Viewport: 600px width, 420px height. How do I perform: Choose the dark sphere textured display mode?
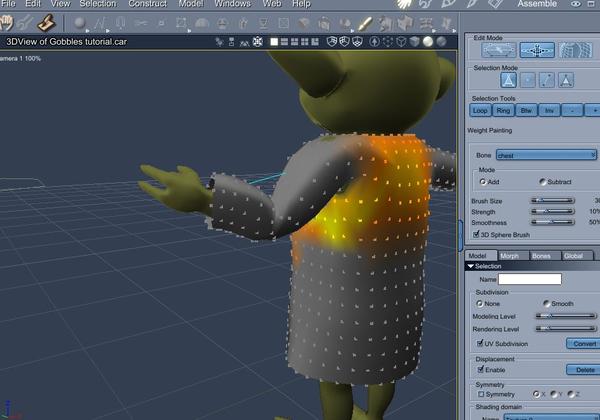441,41
